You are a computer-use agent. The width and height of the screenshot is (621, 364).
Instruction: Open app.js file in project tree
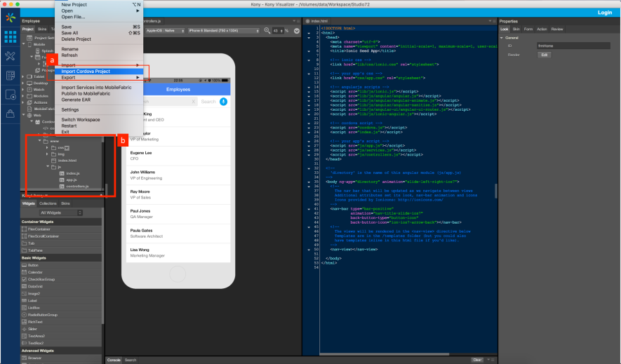coord(68,180)
